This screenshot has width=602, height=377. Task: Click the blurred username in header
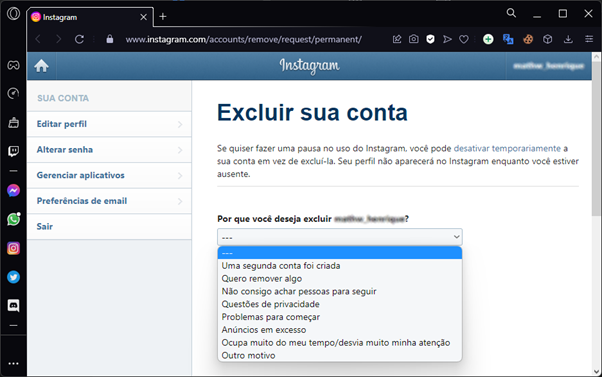[x=549, y=66]
